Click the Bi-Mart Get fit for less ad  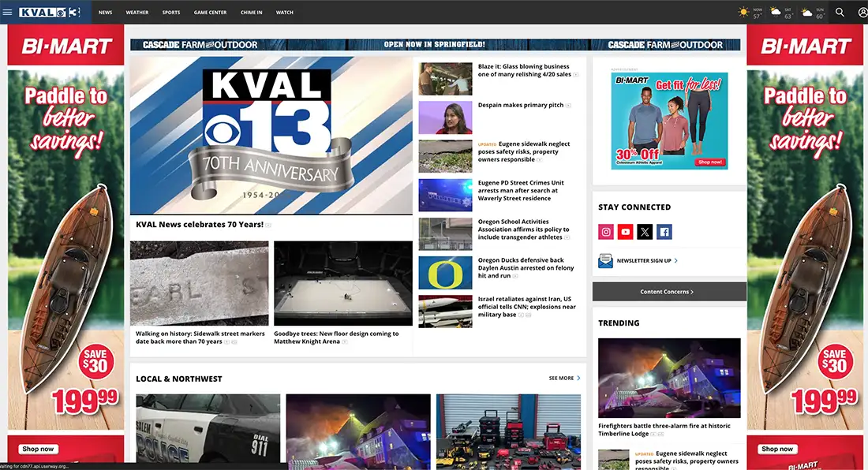669,121
